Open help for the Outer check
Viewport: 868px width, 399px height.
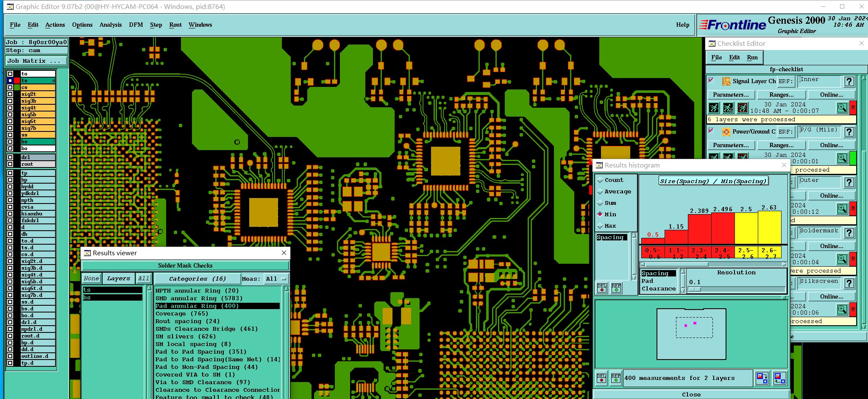coord(849,182)
